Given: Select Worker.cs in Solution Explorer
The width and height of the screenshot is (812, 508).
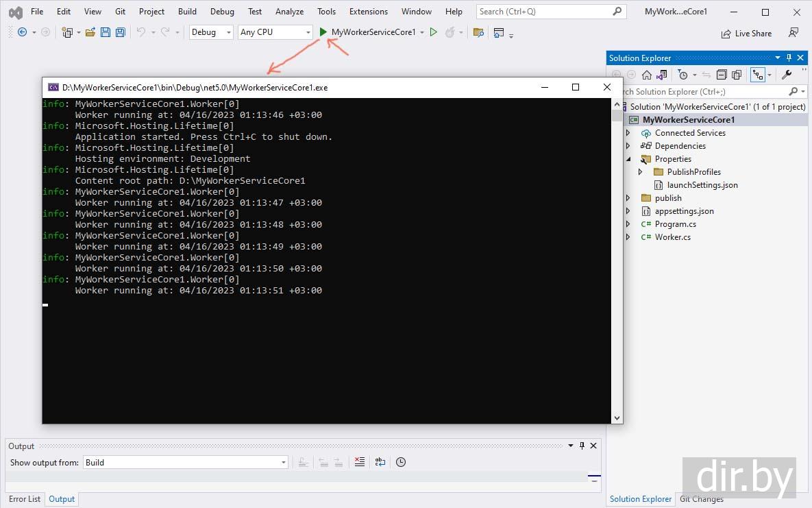Looking at the screenshot, I should [672, 237].
